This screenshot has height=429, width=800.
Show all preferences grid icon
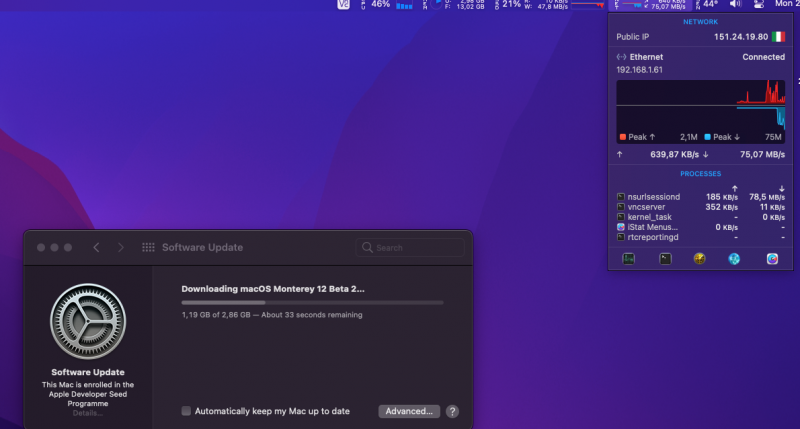[x=148, y=247]
